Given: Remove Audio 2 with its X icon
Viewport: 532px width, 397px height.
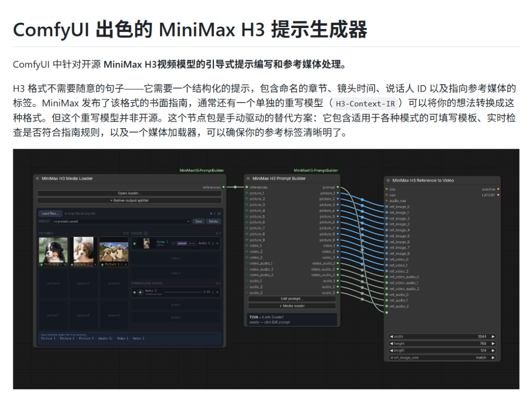Looking at the screenshot, I should coord(218,292).
